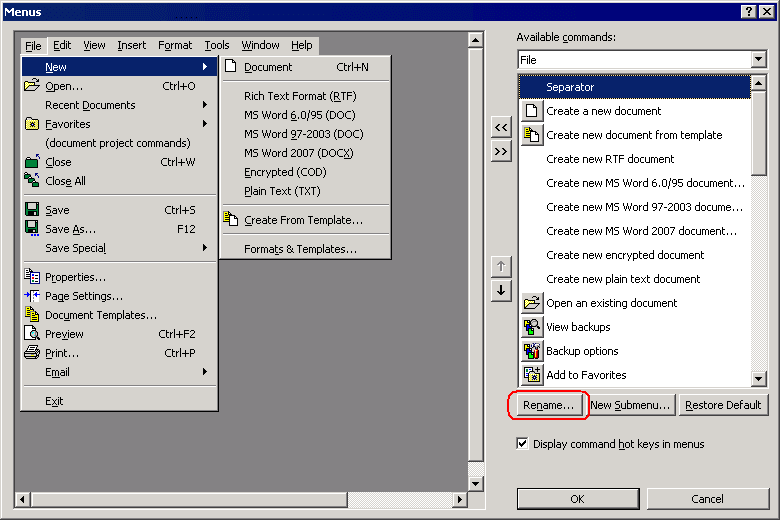Click the dialog help question mark button

click(x=749, y=11)
